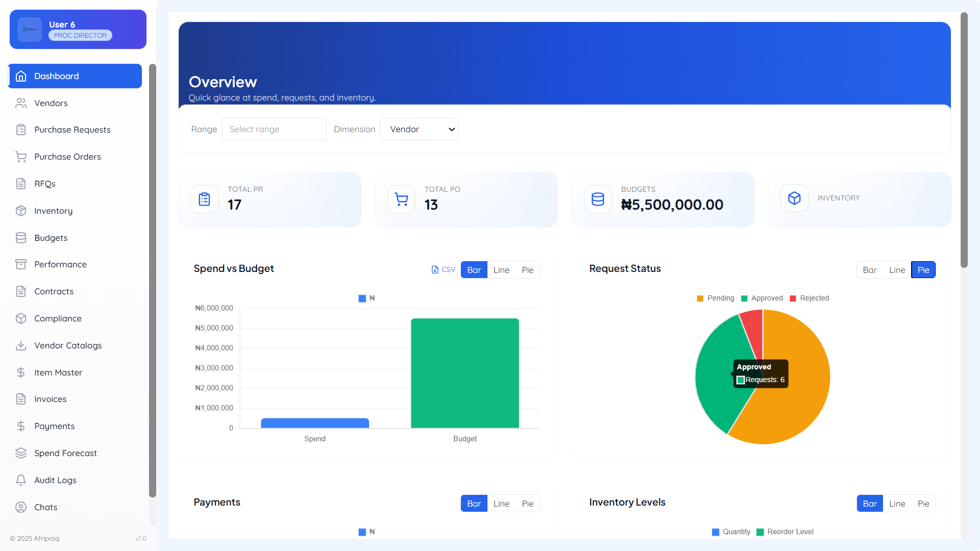980x551 pixels.
Task: Toggle Approved legend swatch in Request Status
Action: coord(744,298)
